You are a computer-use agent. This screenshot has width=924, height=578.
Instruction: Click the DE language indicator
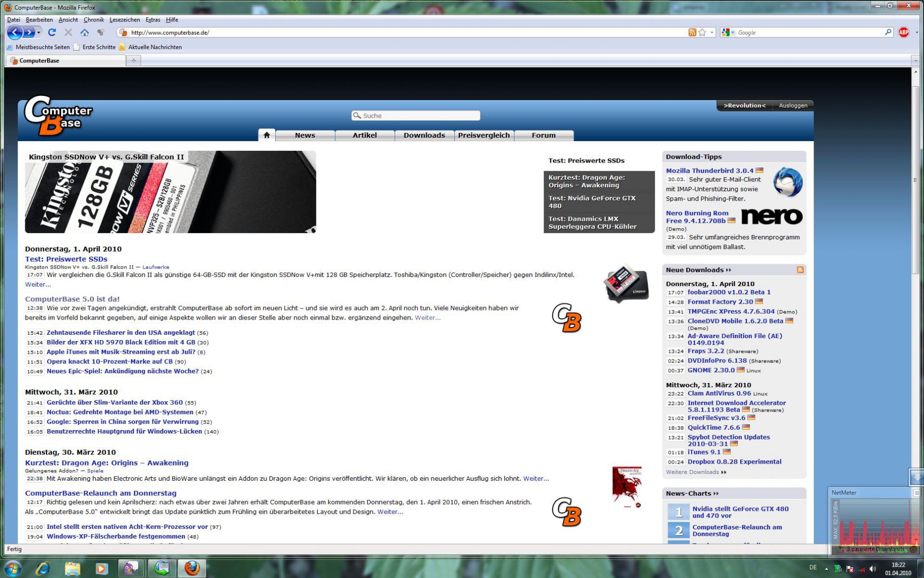click(x=813, y=567)
